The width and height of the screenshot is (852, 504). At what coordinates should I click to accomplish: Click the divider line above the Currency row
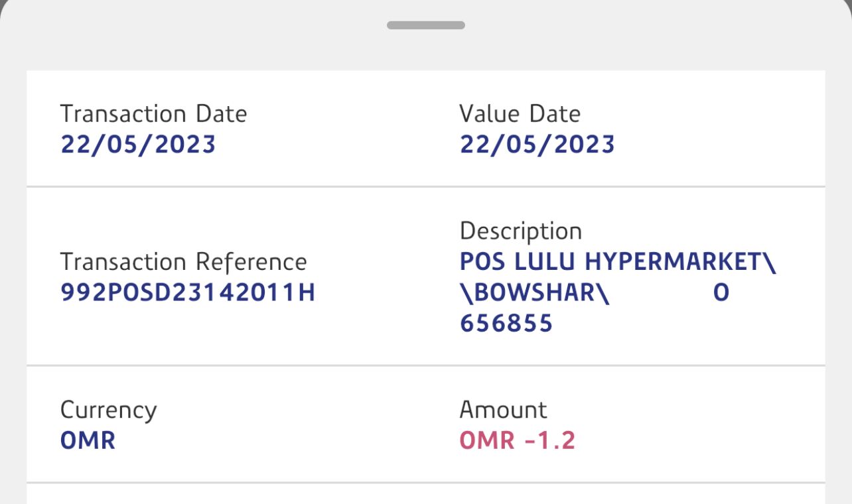(x=426, y=365)
